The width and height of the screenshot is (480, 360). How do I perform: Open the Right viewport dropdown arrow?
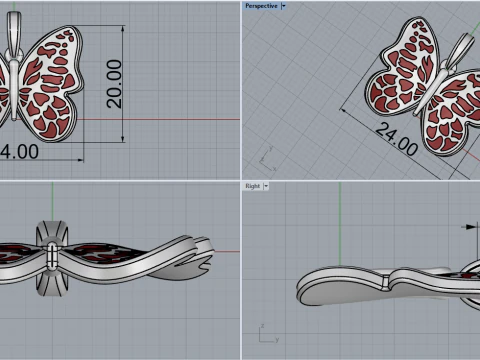266,186
